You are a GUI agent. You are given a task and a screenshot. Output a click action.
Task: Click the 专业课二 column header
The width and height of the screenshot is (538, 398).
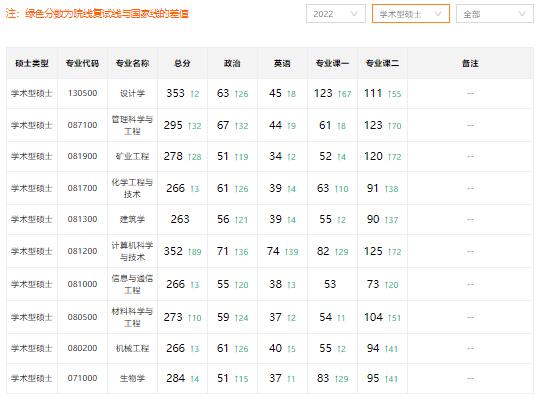[x=382, y=63]
